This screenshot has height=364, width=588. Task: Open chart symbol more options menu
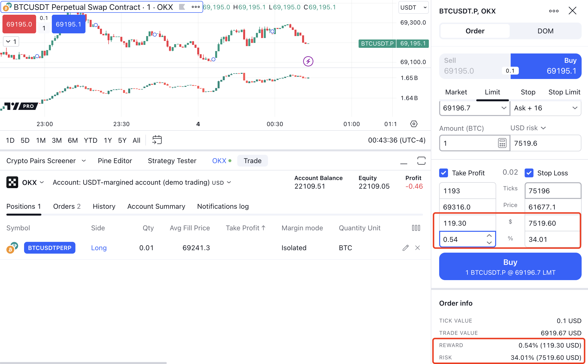(196, 7)
